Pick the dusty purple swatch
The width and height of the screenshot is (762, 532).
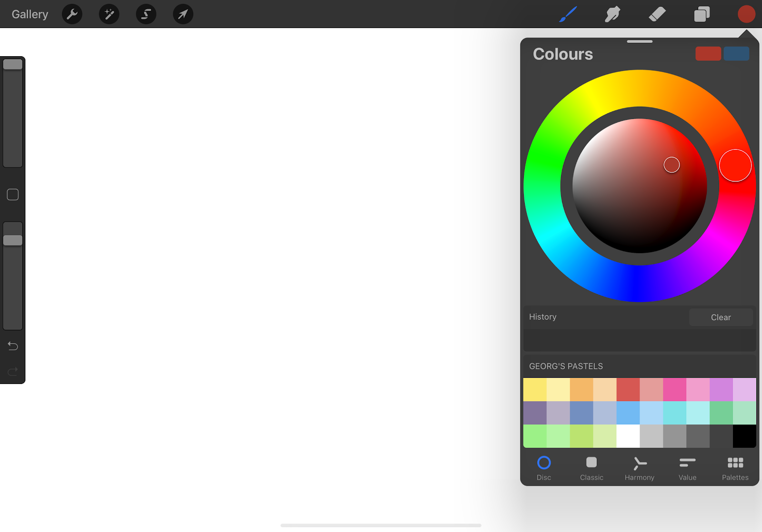[535, 413]
